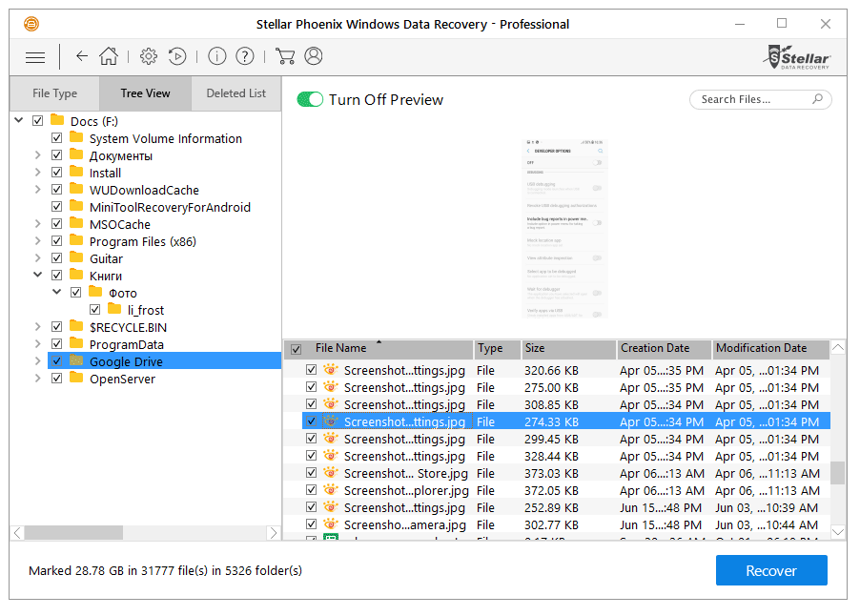This screenshot has height=616, width=860.
Task: Click the Stellar Data Recovery logo
Action: tap(797, 57)
